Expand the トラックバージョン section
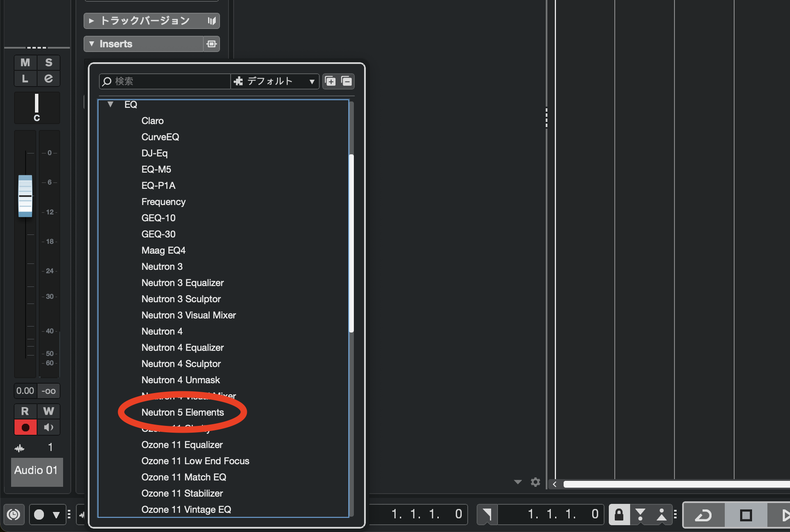The height and width of the screenshot is (532, 790). tap(91, 21)
